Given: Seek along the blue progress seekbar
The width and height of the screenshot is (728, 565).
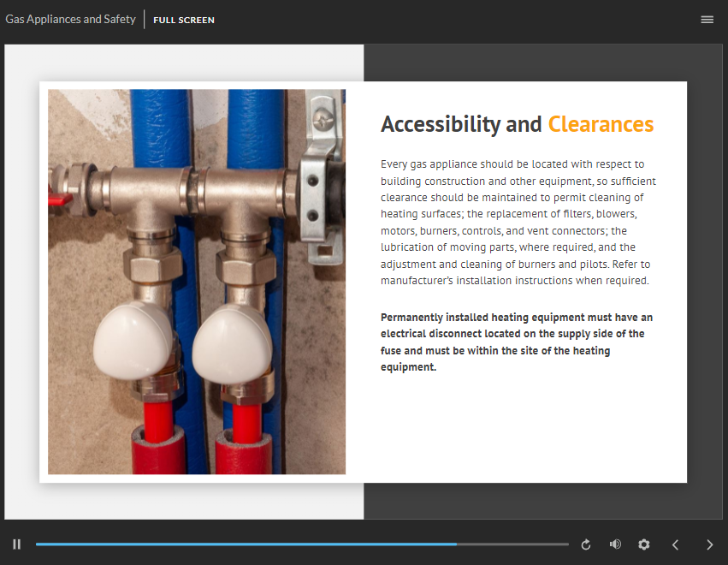Looking at the screenshot, I should coord(302,544).
